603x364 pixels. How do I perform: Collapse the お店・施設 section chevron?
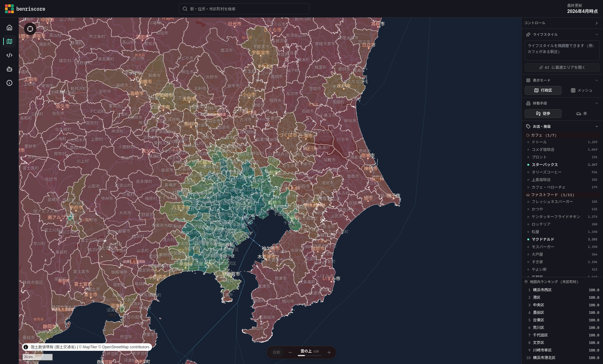596,126
